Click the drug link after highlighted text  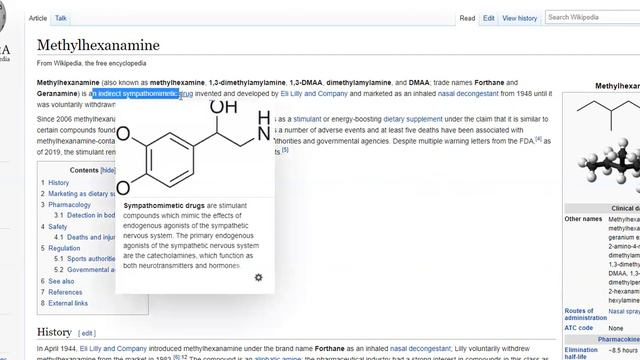[187, 94]
